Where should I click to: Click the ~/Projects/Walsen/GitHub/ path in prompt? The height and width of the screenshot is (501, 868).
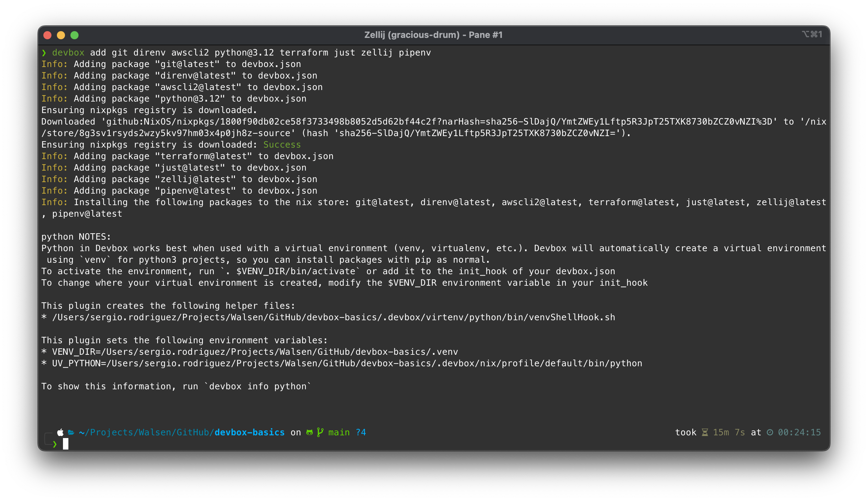pos(147,433)
